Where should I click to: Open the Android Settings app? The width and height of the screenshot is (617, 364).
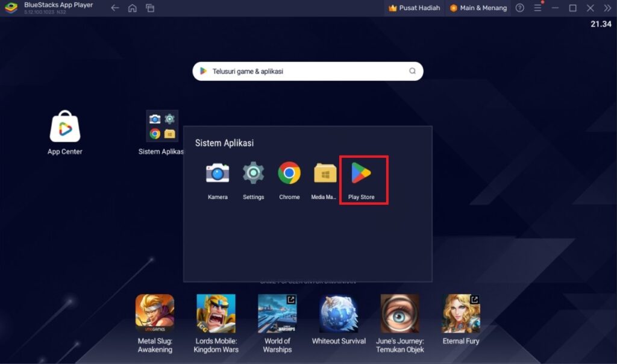[253, 175]
